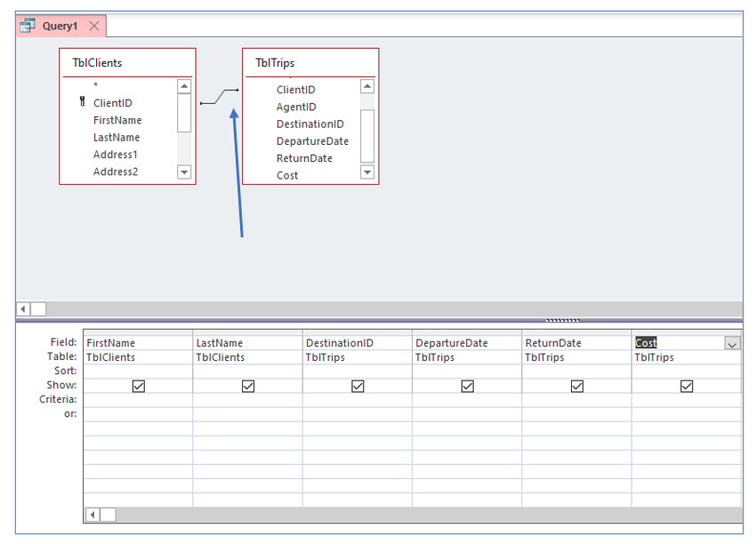The image size is (756, 544).
Task: Select AgentID in TblTrips
Action: [296, 107]
